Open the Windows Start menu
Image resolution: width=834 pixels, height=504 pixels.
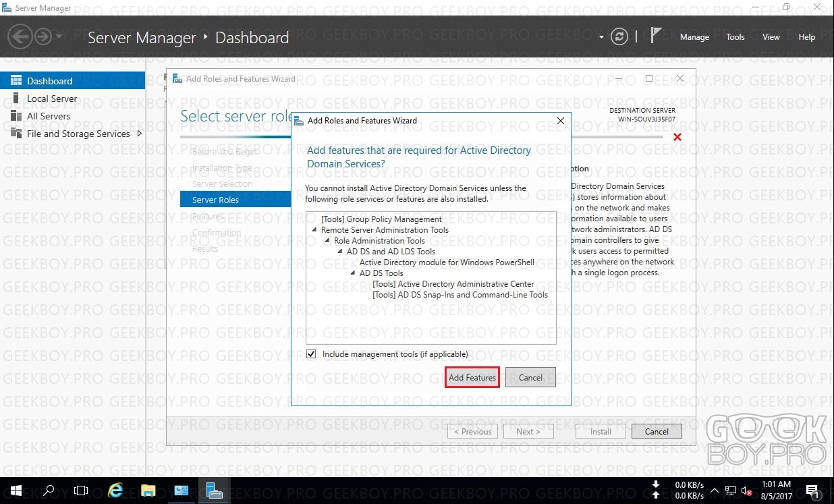click(16, 491)
